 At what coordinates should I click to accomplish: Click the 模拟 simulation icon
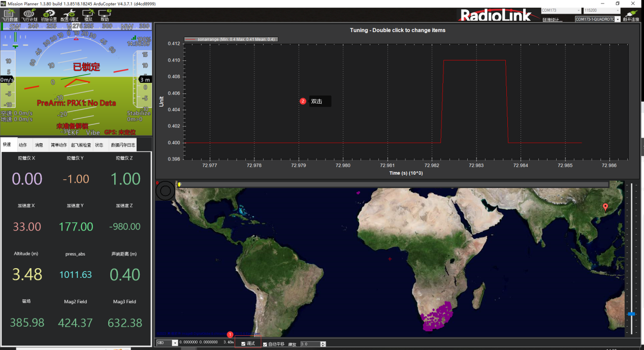[88, 15]
